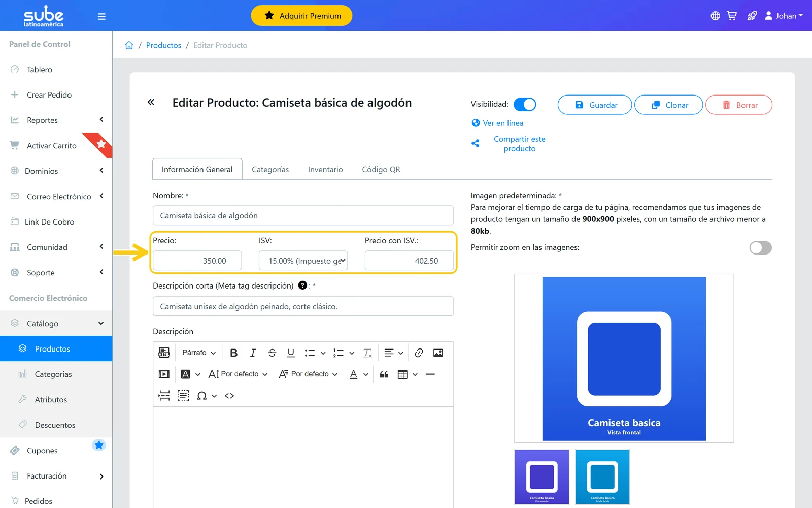This screenshot has height=508, width=812.
Task: Enable Permitir zoom en las imagenes switch
Action: click(x=760, y=247)
